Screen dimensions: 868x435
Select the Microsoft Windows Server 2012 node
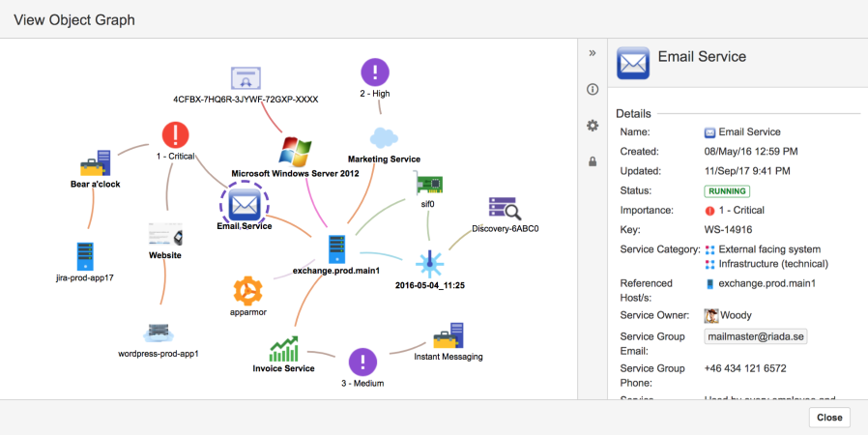[295, 152]
